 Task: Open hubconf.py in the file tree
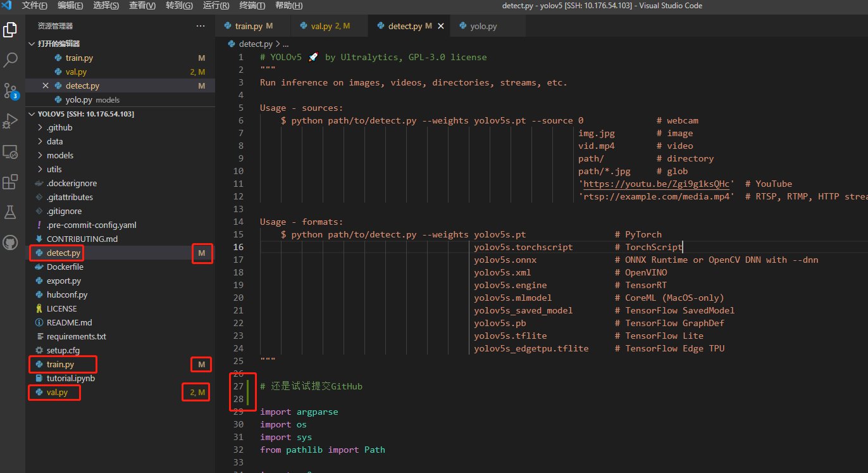pyautogui.click(x=120, y=294)
